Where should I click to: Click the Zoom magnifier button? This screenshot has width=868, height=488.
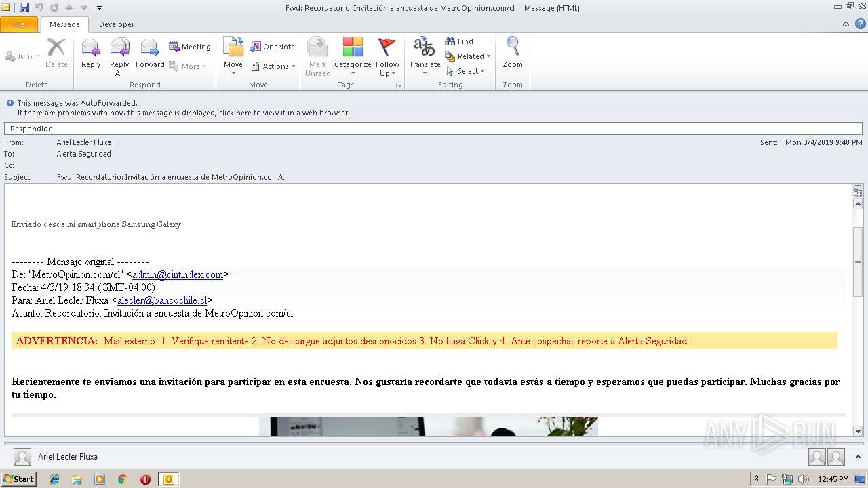tap(513, 53)
